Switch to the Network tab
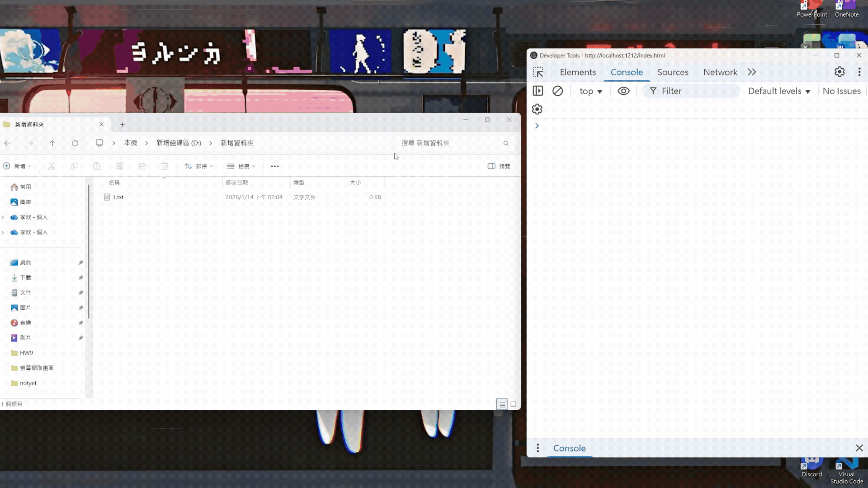 (720, 72)
